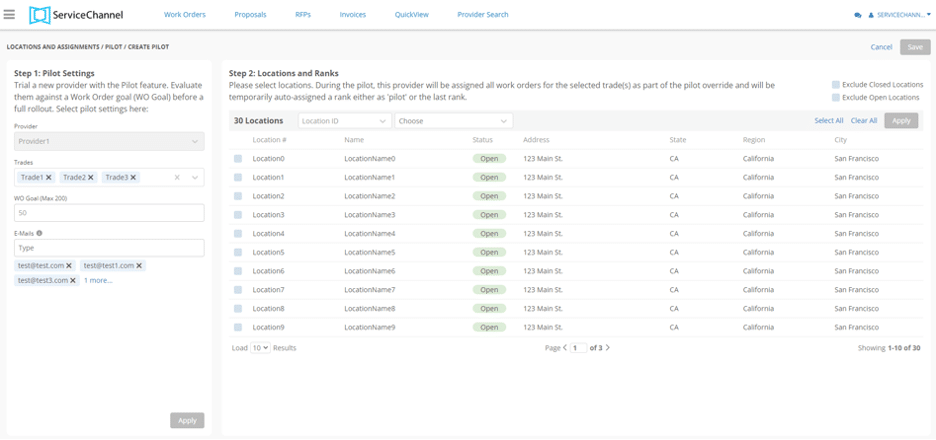The height and width of the screenshot is (440, 936).
Task: Click the Cancel link
Action: point(881,47)
